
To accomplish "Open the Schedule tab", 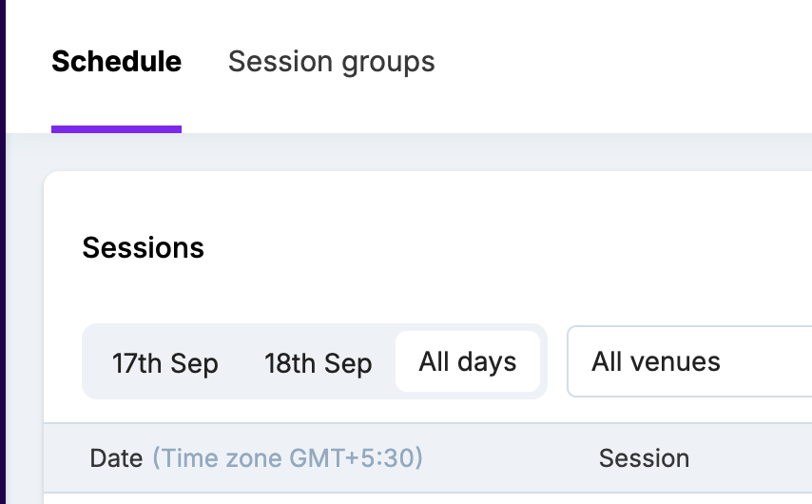I will pyautogui.click(x=116, y=62).
